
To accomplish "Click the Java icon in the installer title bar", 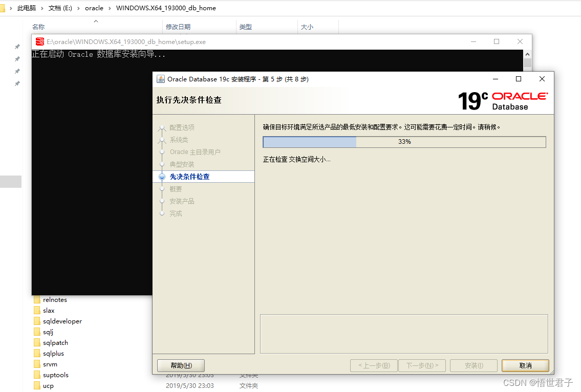I will coord(161,79).
